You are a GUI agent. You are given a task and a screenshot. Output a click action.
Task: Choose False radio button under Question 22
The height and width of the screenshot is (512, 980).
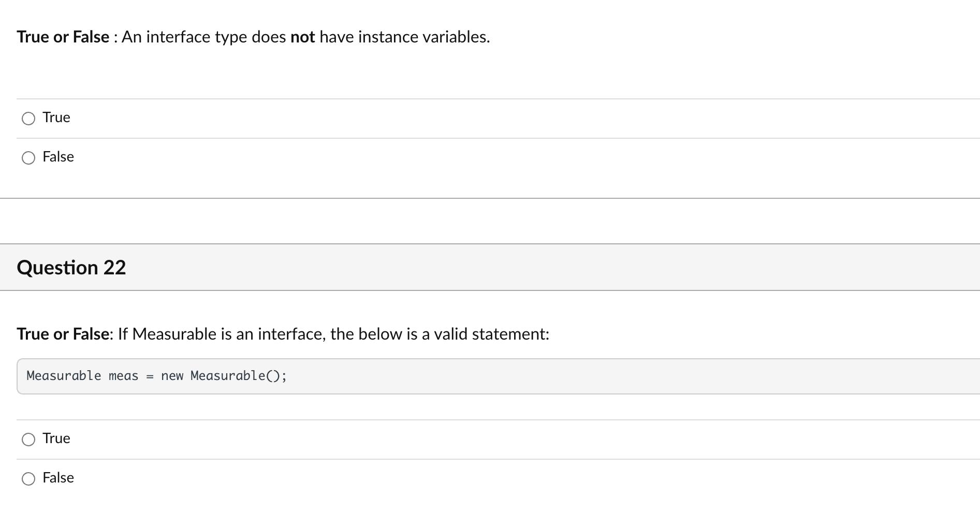coord(28,479)
